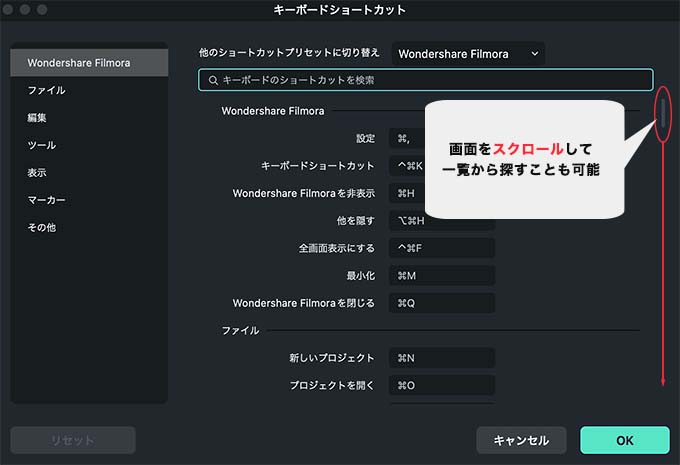Click the キャンセル button
The height and width of the screenshot is (465, 680).
(x=521, y=440)
